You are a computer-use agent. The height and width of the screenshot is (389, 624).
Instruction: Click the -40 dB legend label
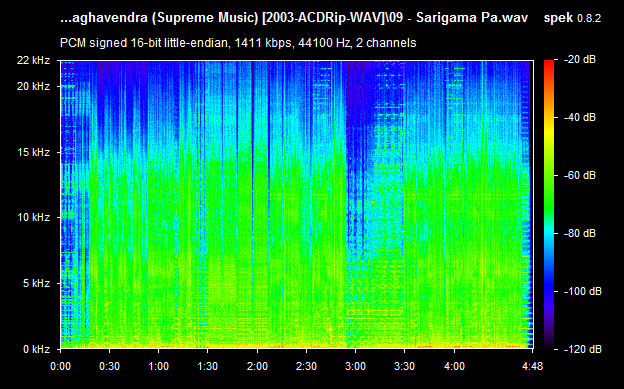tap(580, 117)
